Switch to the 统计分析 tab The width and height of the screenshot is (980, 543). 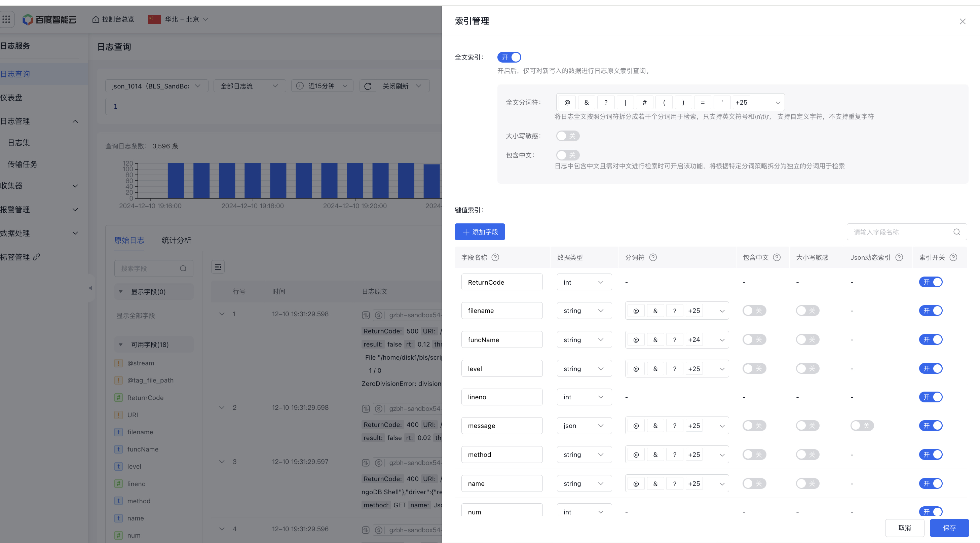click(x=177, y=241)
